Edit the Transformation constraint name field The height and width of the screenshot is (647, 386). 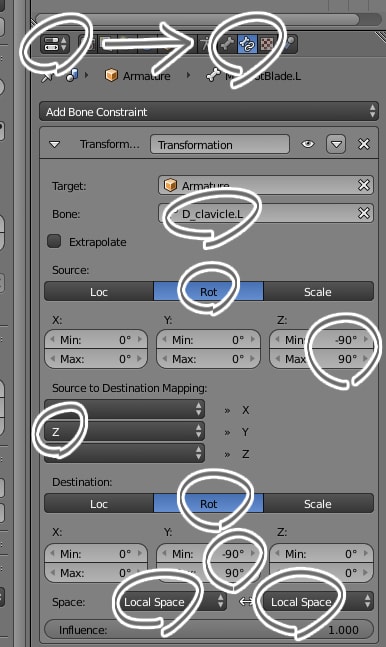tap(220, 145)
